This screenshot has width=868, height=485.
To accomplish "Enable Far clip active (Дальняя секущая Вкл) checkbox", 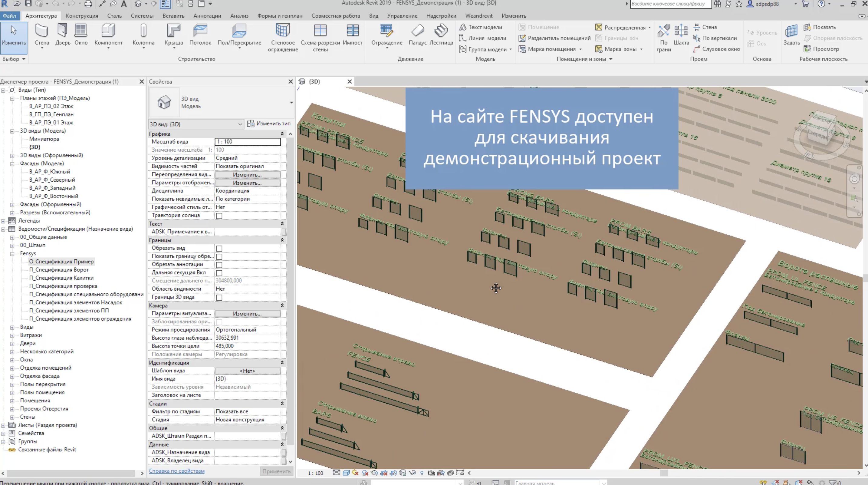I will 219,273.
